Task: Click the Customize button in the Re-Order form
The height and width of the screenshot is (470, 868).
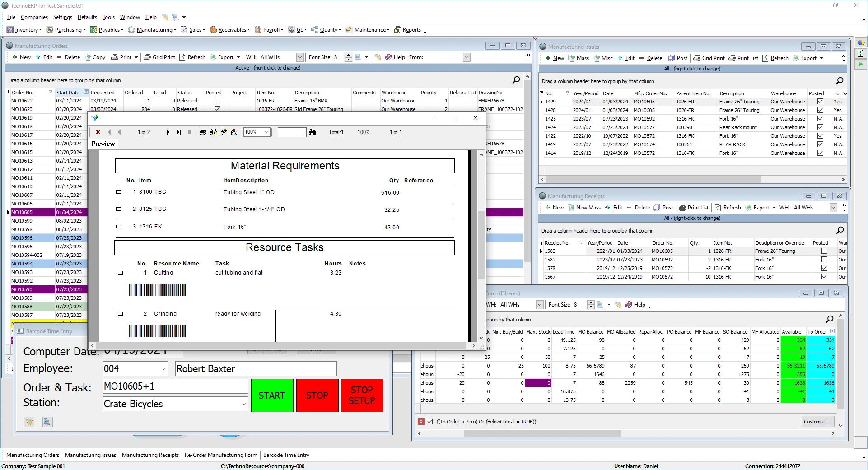Action: (817, 421)
